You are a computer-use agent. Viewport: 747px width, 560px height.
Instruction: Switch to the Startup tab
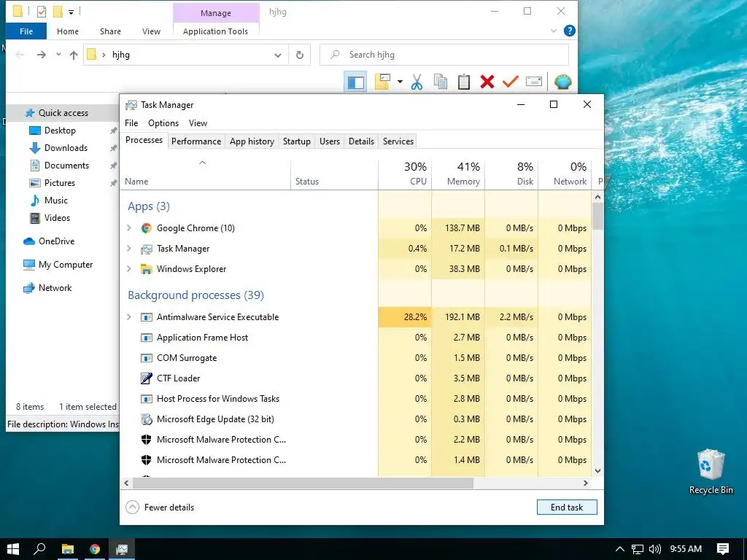[x=296, y=141]
